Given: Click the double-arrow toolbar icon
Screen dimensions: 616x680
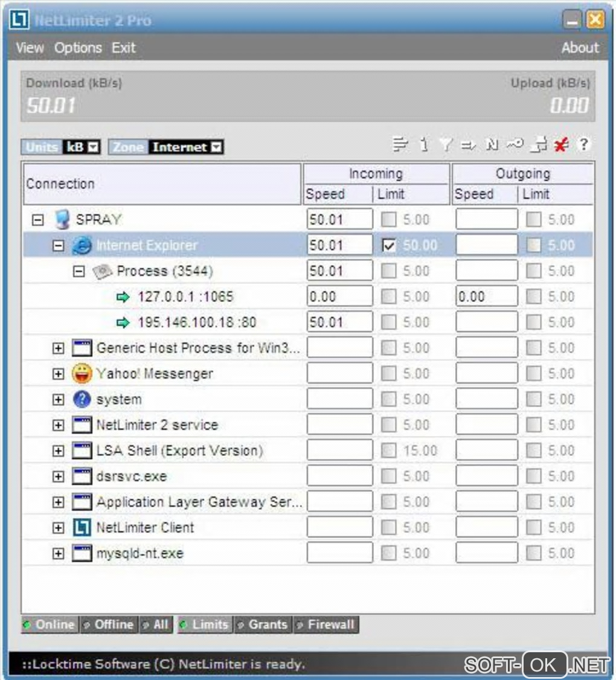Looking at the screenshot, I should (469, 145).
